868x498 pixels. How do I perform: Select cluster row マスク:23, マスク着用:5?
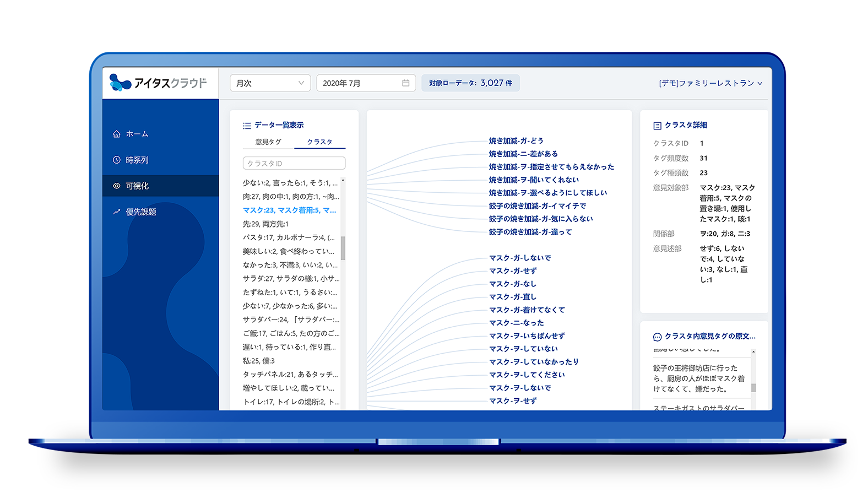pos(289,210)
